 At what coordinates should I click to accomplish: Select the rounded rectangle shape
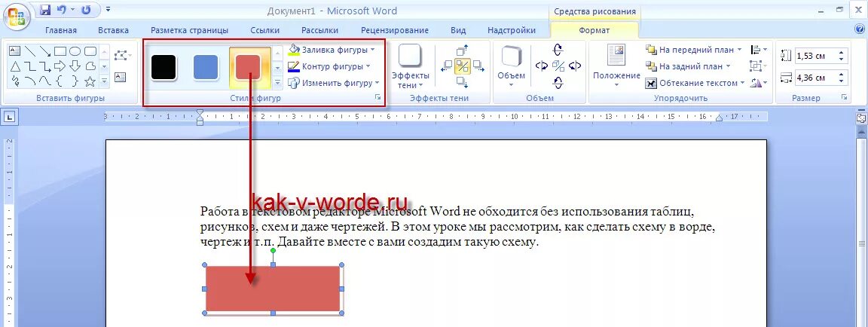coord(90,51)
